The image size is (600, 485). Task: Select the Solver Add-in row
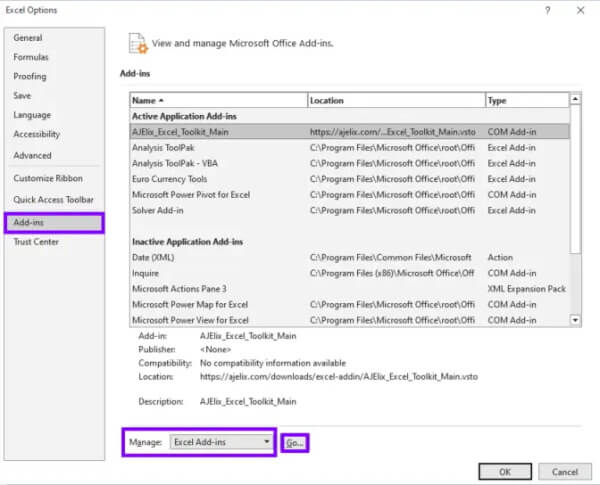pyautogui.click(x=158, y=211)
